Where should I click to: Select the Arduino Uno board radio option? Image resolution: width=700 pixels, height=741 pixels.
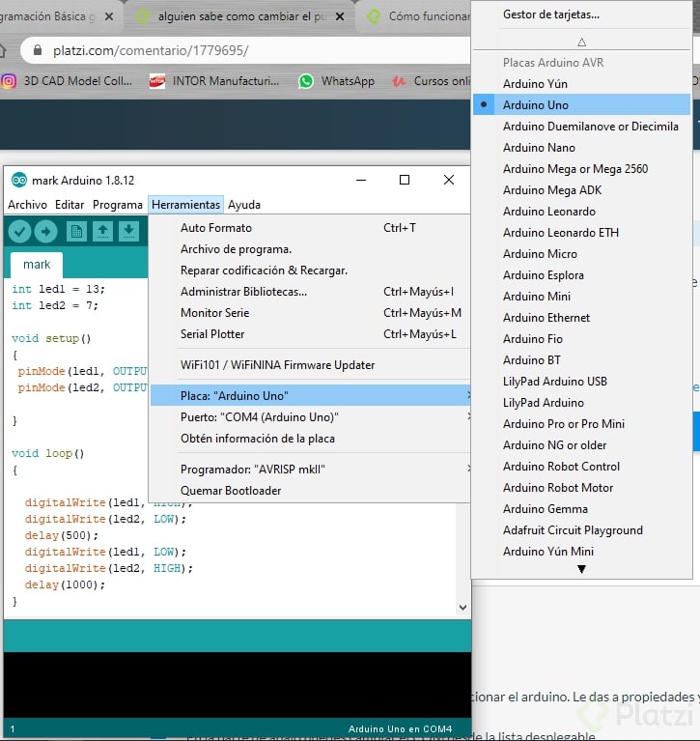(x=581, y=105)
